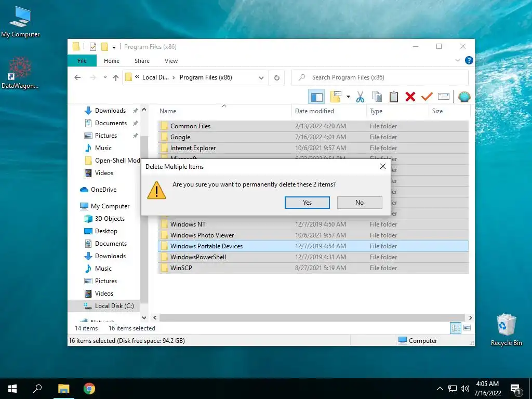Screen dimensions: 532x399
Task: Expand the ribbon with the chevron
Action: 457,60
